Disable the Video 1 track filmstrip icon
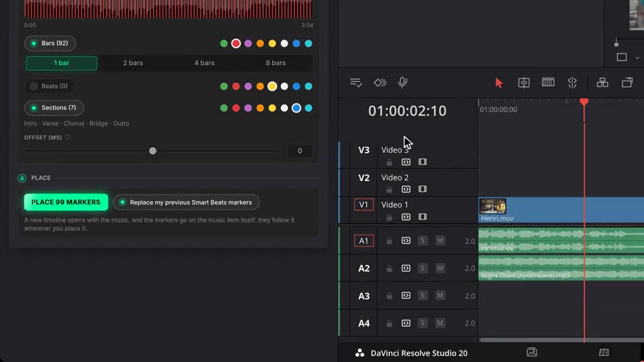This screenshot has width=644, height=362. point(422,217)
